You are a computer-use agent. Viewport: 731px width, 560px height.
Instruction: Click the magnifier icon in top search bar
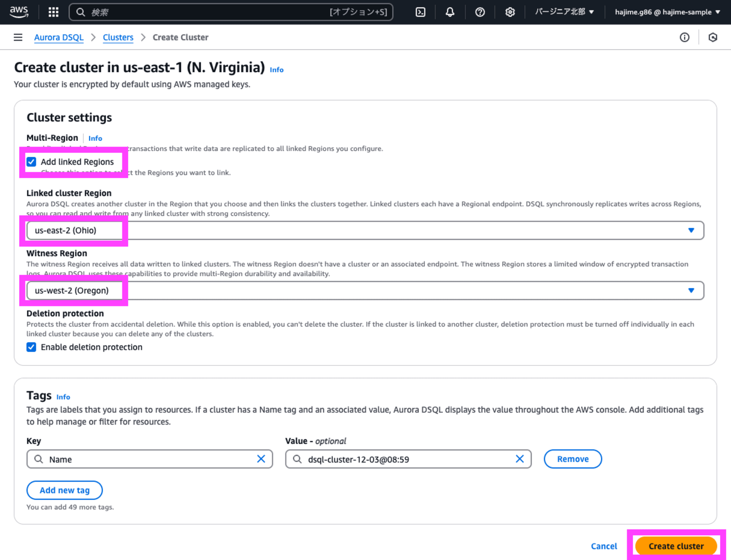tap(80, 12)
